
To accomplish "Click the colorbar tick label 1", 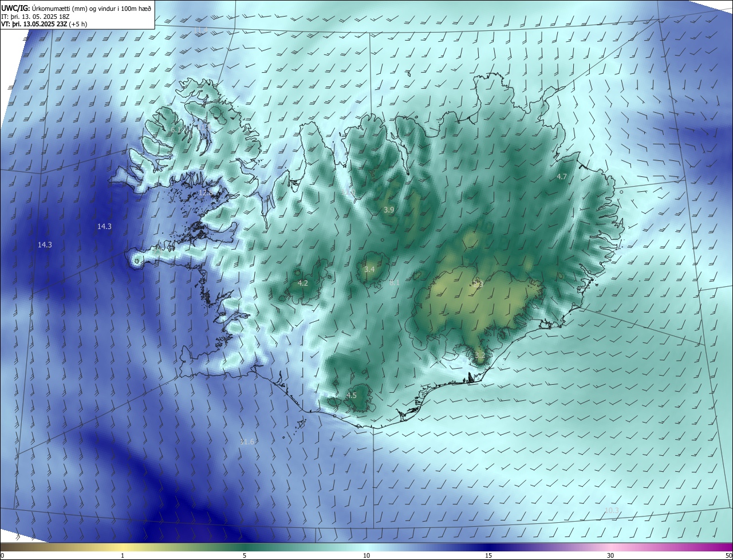I will click(x=123, y=555).
